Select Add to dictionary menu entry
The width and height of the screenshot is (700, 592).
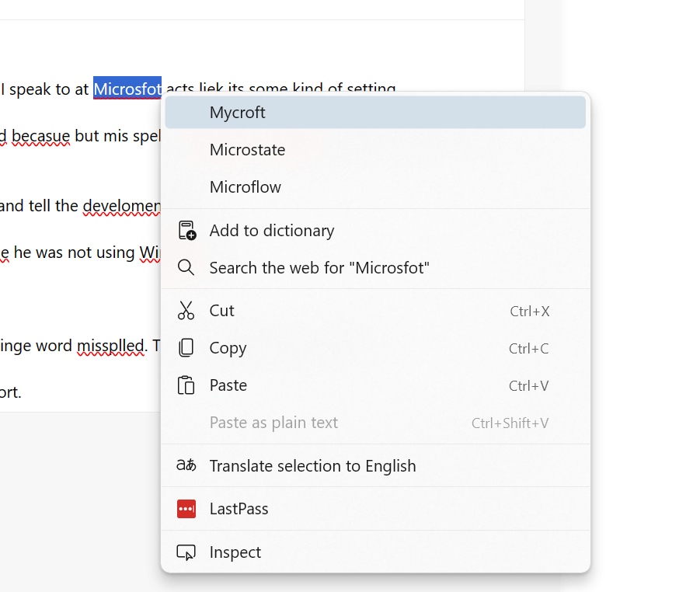click(375, 231)
